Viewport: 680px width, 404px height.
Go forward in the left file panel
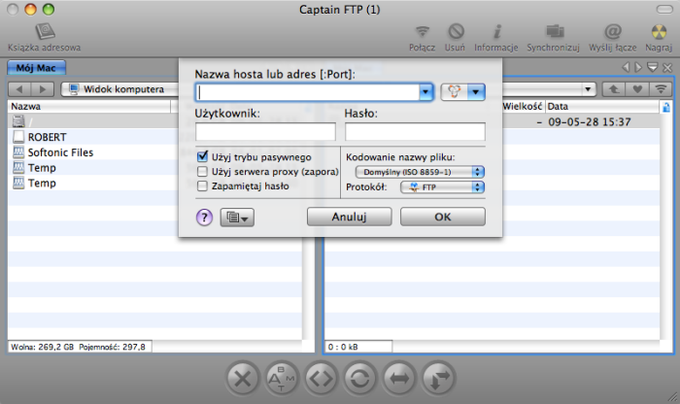42,89
